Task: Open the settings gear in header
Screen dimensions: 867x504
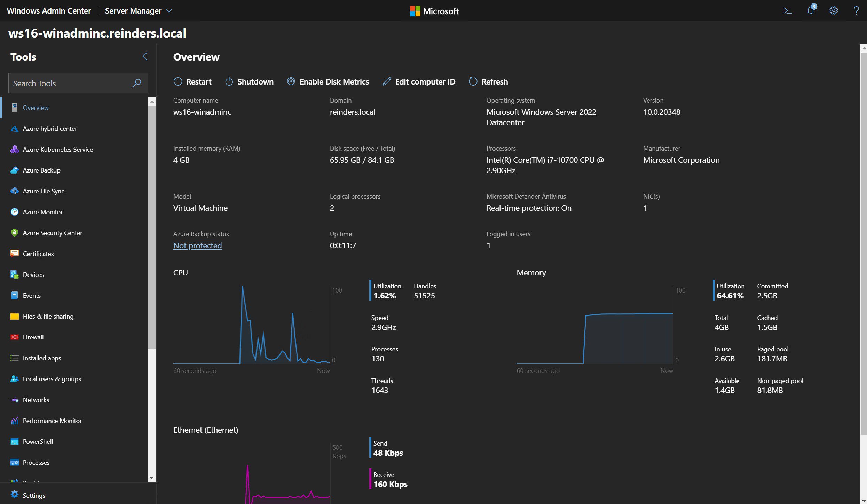Action: (x=834, y=11)
